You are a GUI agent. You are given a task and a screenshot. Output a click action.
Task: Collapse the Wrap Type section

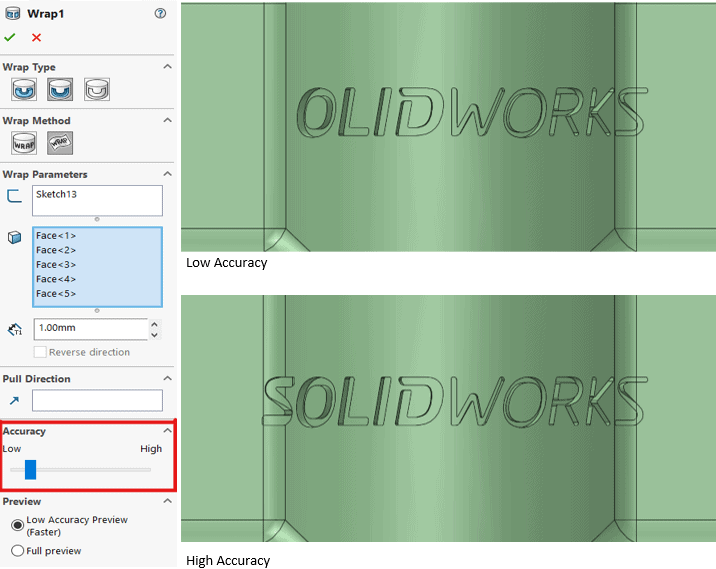pyautogui.click(x=168, y=67)
